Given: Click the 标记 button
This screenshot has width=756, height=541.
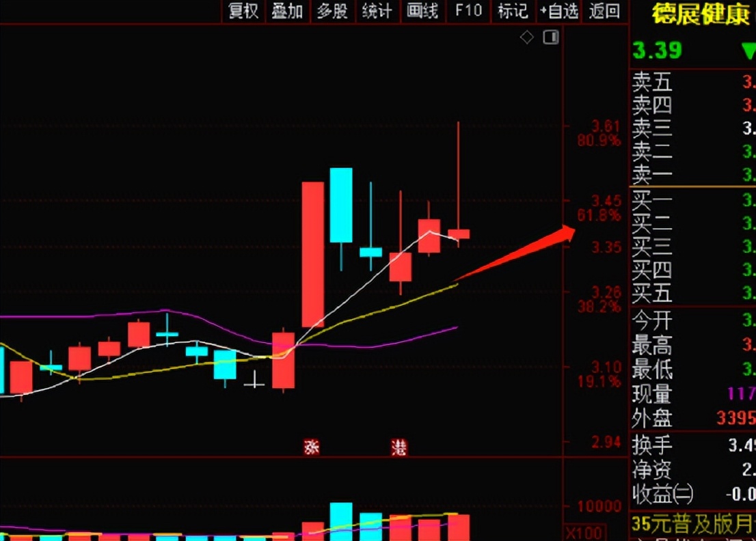Looking at the screenshot, I should click(x=513, y=11).
